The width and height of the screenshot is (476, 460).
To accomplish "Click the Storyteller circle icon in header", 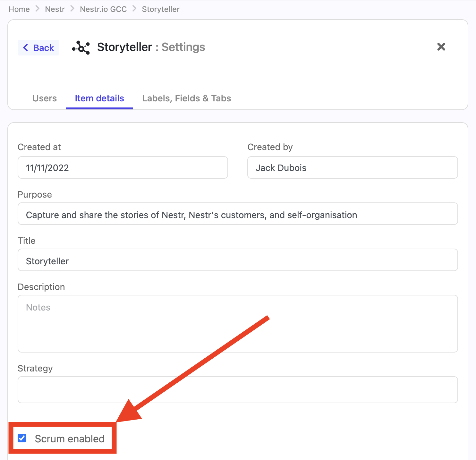I will [x=81, y=47].
